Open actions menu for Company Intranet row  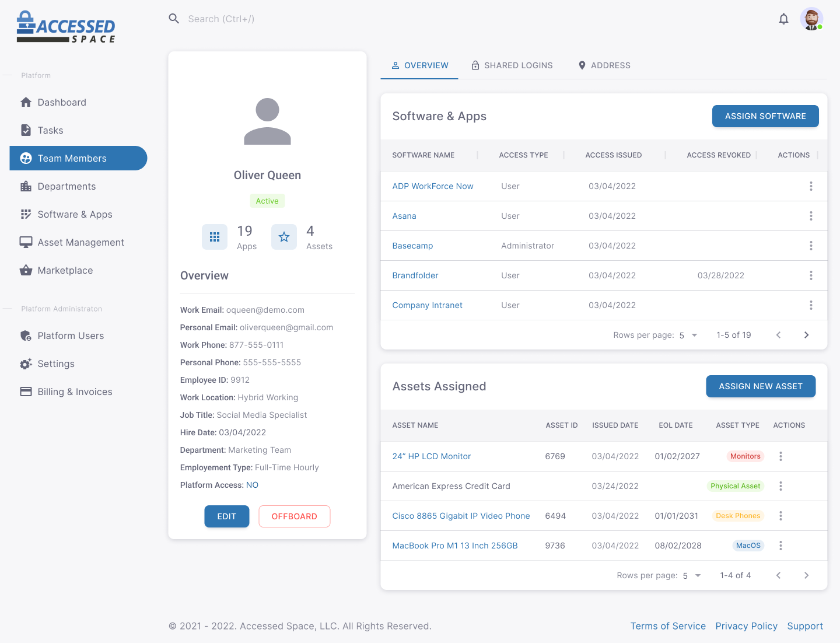point(811,305)
